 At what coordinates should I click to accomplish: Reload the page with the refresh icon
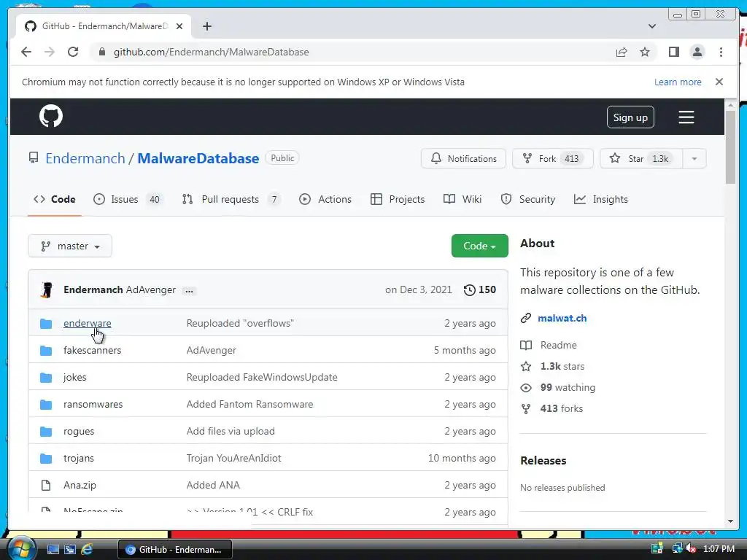tap(73, 52)
